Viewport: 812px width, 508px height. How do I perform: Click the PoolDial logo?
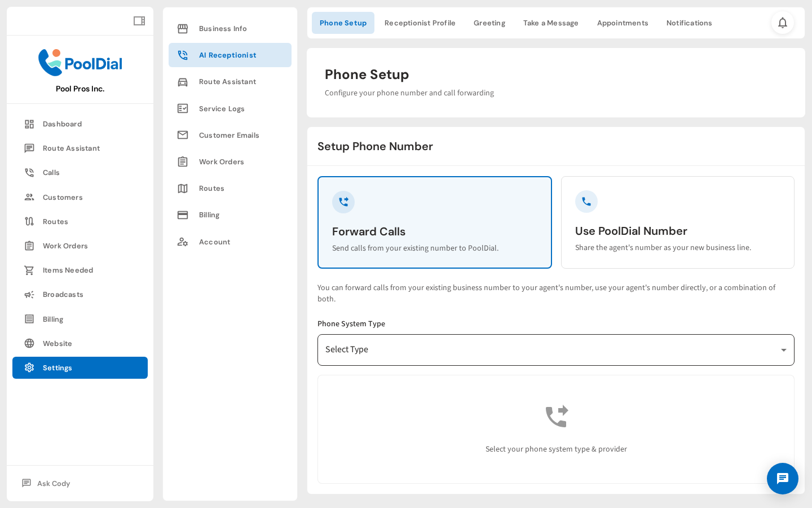(x=80, y=63)
